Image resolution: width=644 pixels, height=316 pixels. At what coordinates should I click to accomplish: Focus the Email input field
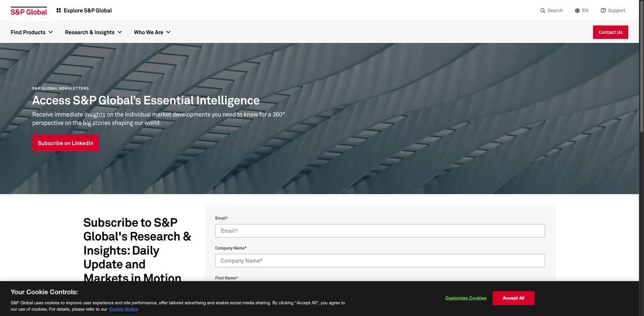pos(380,231)
